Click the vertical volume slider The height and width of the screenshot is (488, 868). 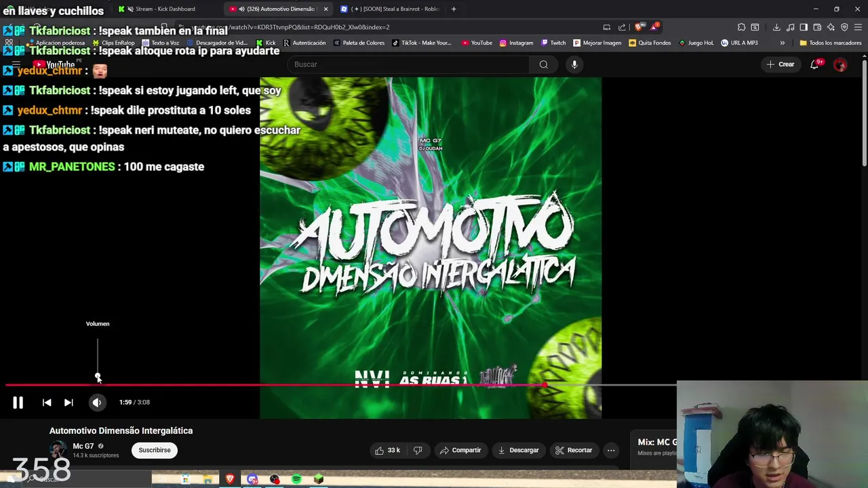pyautogui.click(x=98, y=357)
